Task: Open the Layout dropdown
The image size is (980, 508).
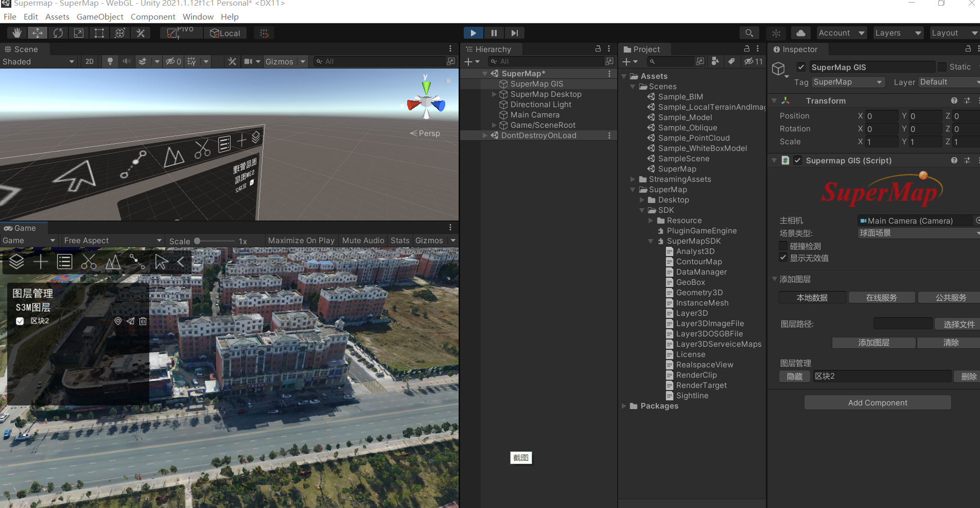Action: tap(955, 33)
